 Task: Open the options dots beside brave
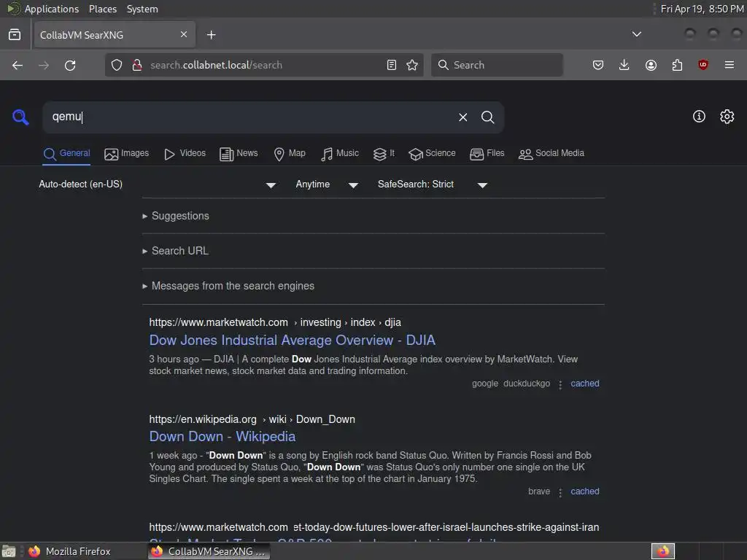click(x=560, y=492)
